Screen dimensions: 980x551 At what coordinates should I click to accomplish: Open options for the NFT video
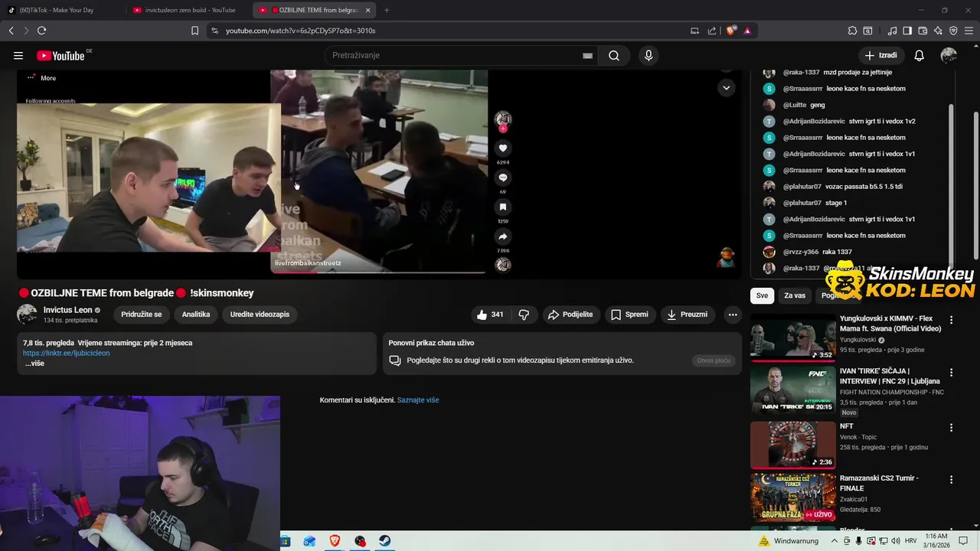(952, 428)
